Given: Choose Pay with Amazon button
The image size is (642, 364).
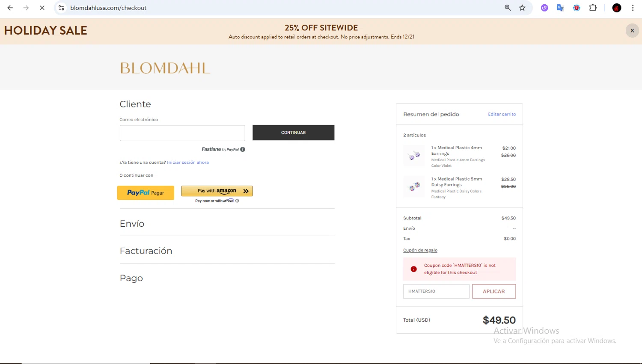Looking at the screenshot, I should click(217, 191).
